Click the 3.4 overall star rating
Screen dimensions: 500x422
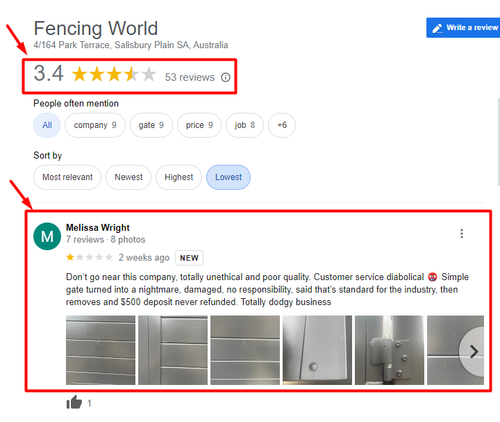pos(114,74)
